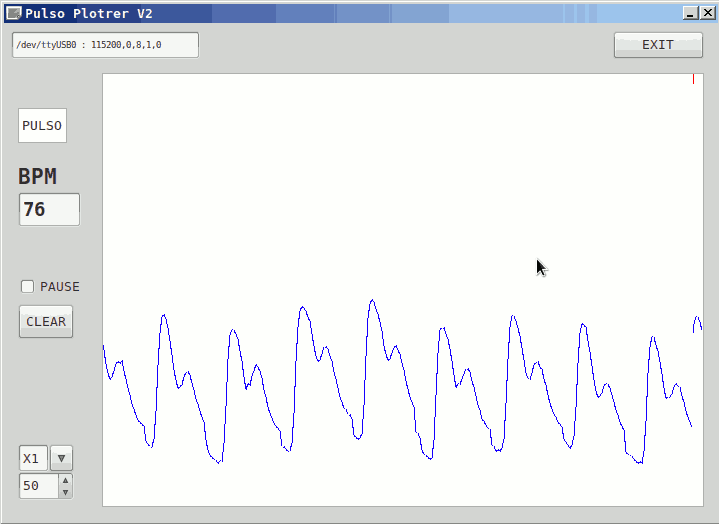
Task: Click the red marker on the plot
Action: [693, 79]
